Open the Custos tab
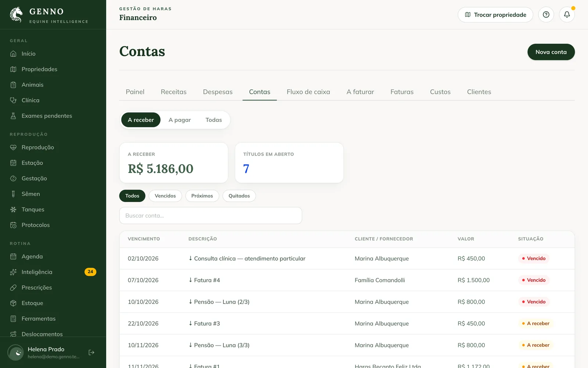588x368 pixels. (440, 92)
